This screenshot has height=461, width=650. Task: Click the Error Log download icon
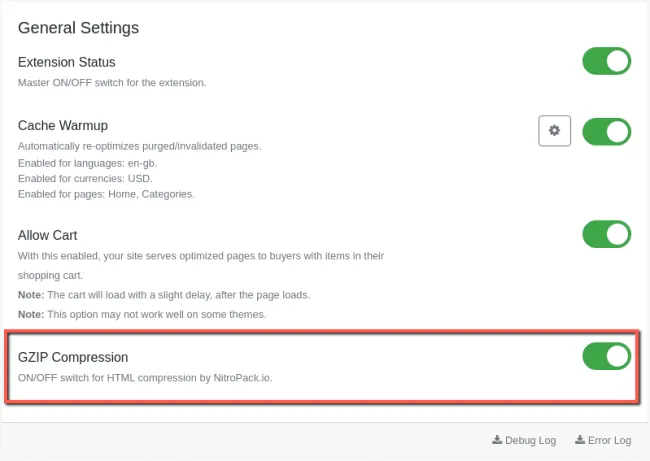click(580, 440)
